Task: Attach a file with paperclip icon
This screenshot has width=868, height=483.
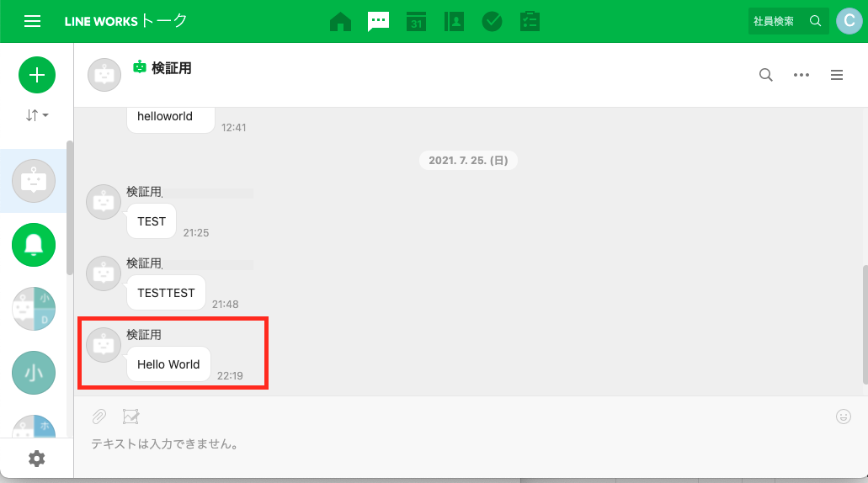Action: pos(99,416)
